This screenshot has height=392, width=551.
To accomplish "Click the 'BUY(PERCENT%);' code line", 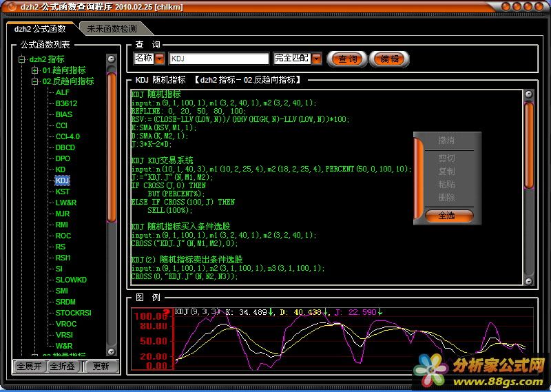I will (176, 194).
